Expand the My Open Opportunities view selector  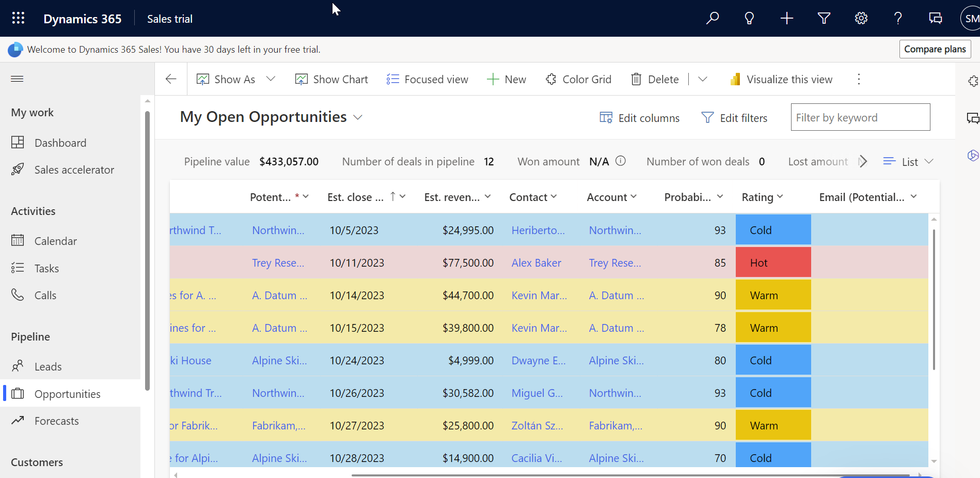click(358, 117)
